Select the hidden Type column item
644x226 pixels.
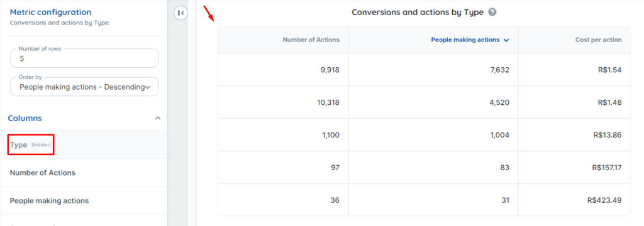coord(84,145)
